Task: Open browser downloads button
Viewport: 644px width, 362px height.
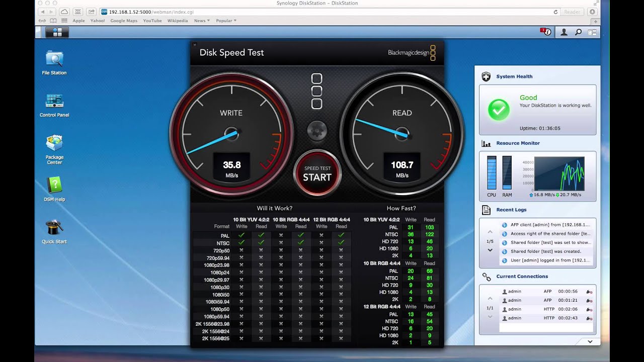Action: click(593, 12)
